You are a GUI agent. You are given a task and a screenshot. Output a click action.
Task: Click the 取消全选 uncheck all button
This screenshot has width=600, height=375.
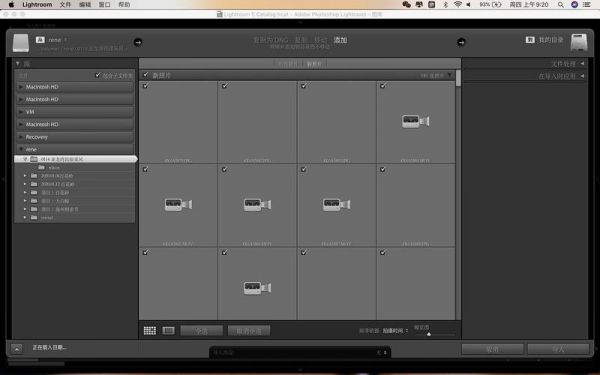249,331
